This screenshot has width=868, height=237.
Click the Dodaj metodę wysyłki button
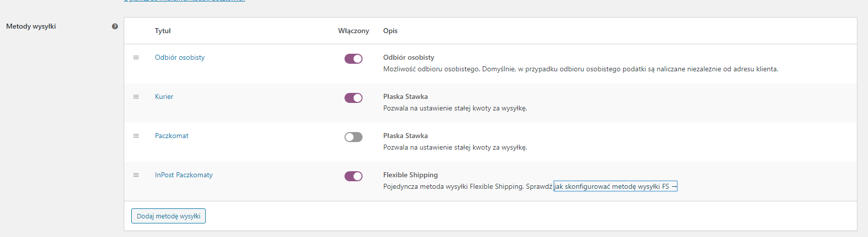[168, 216]
